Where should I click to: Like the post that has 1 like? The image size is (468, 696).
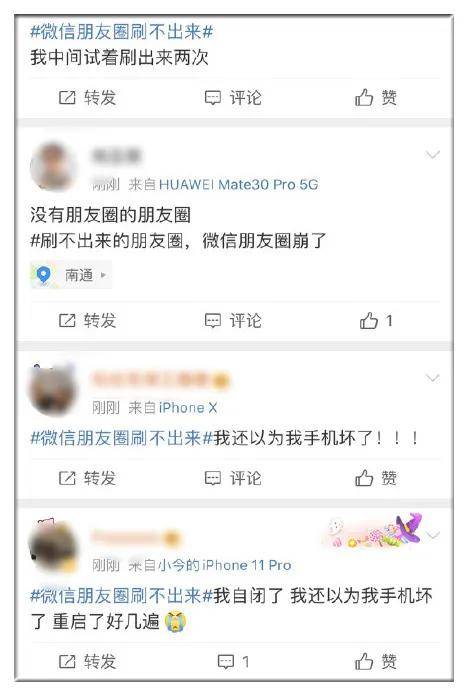[x=369, y=320]
